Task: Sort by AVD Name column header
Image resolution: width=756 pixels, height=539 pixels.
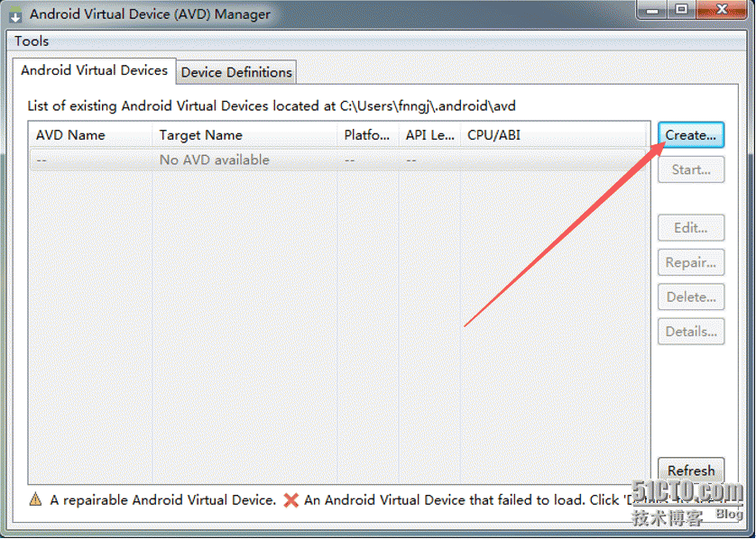Action: 90,135
